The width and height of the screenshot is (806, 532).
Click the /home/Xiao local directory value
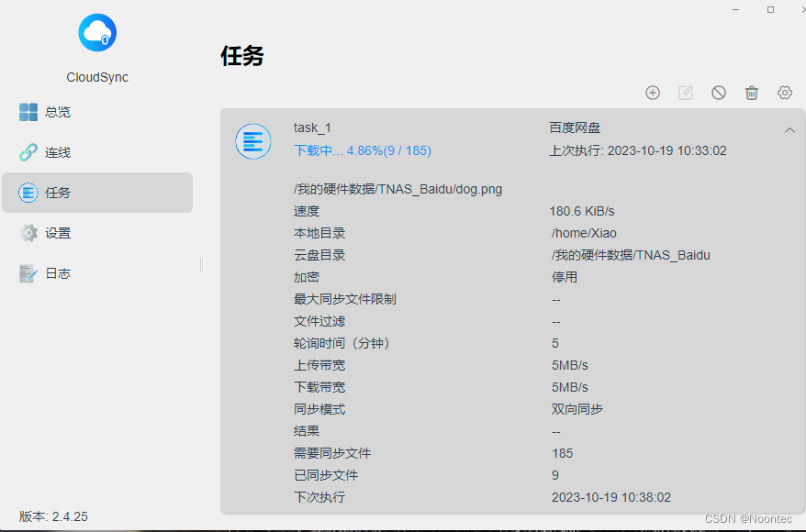(584, 233)
